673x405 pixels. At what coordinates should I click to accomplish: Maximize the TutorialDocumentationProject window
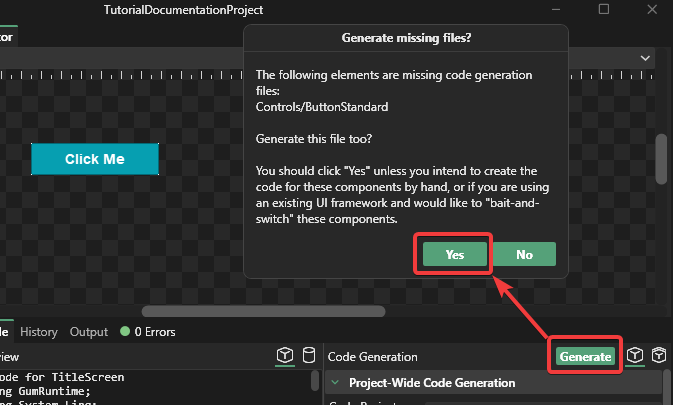(x=603, y=10)
